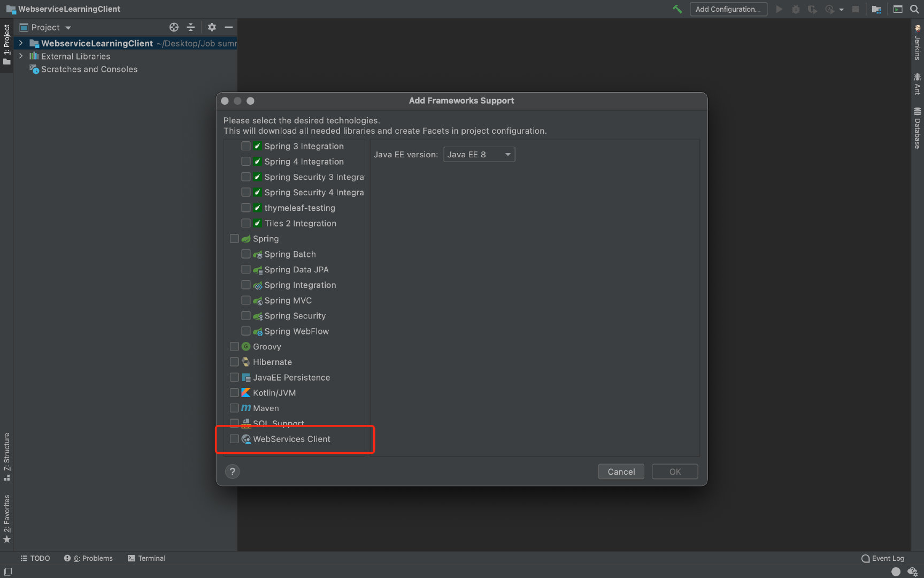Check the Kotlin/JVM checkbox
This screenshot has height=578, width=924.
234,393
